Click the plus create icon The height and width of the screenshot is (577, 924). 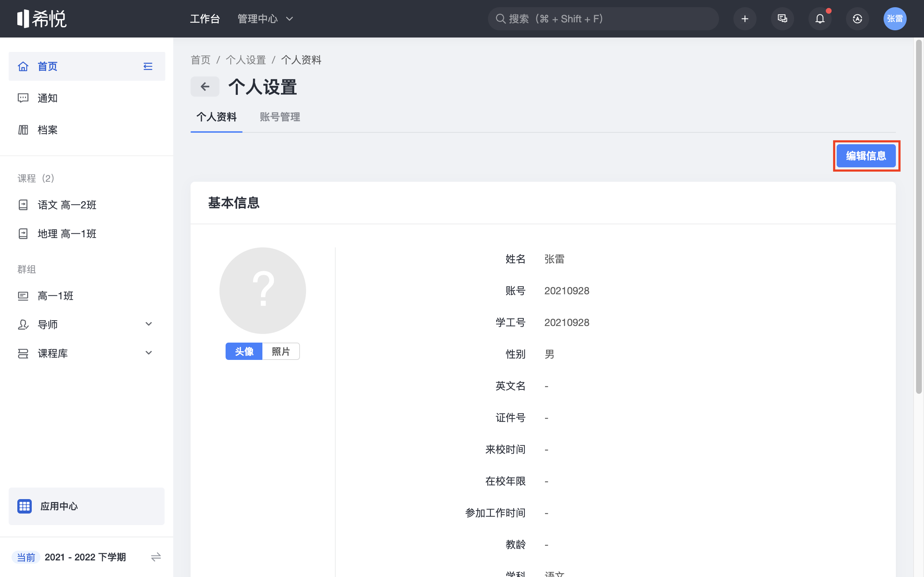[x=745, y=19]
